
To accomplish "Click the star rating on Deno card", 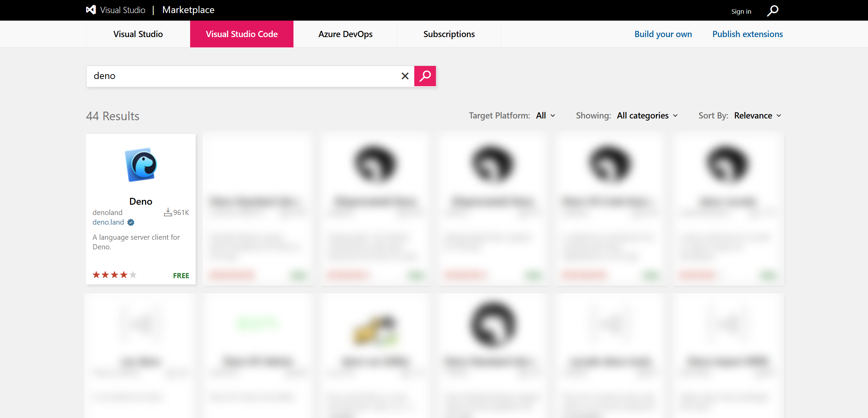I will pos(115,275).
